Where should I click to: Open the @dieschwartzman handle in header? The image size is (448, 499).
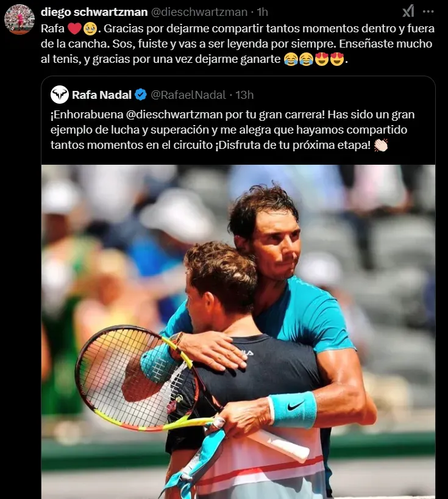[199, 12]
